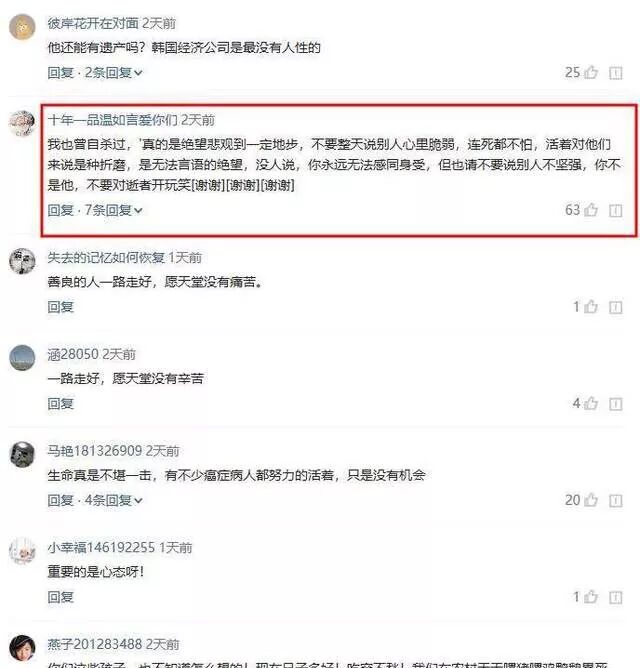Reply to 失去的记忆如何恢复's comment

point(61,307)
